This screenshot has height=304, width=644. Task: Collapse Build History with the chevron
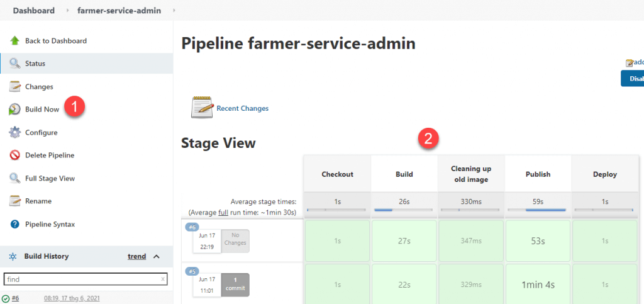point(156,257)
